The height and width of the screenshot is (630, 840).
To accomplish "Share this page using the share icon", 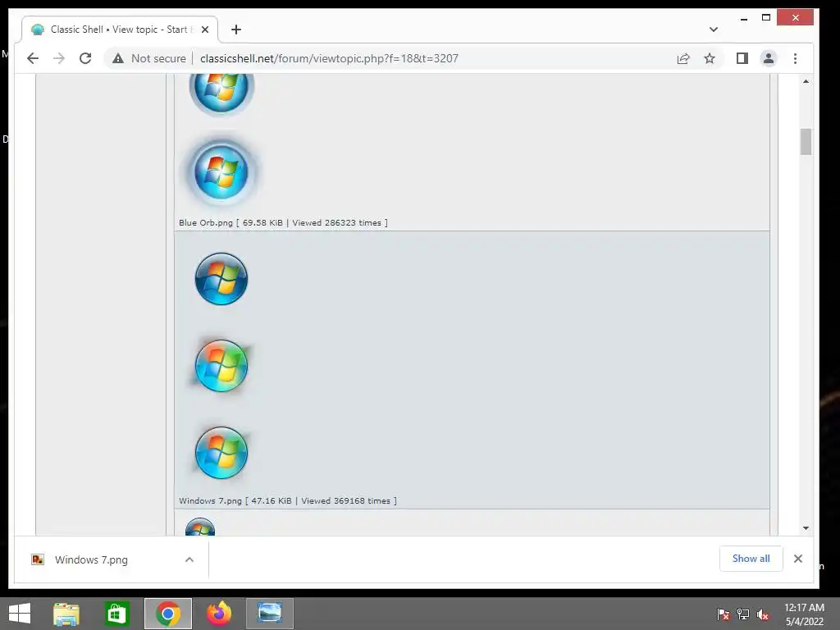I will (683, 58).
